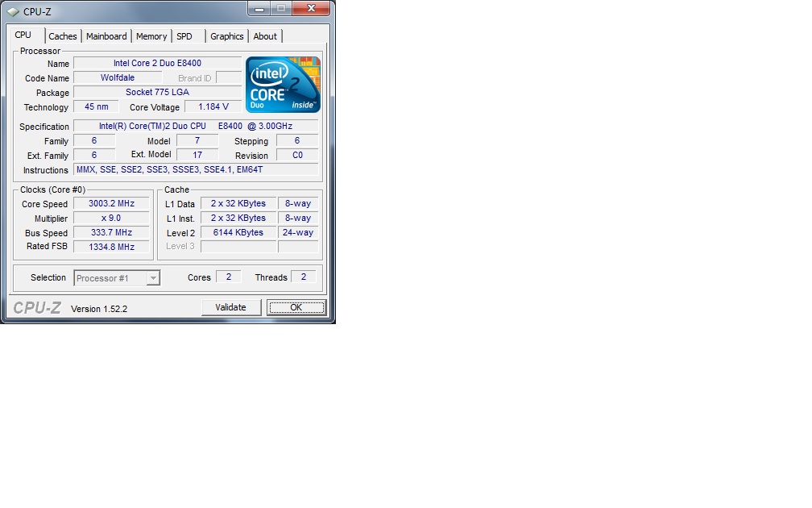Open the Graphics tab

click(227, 36)
